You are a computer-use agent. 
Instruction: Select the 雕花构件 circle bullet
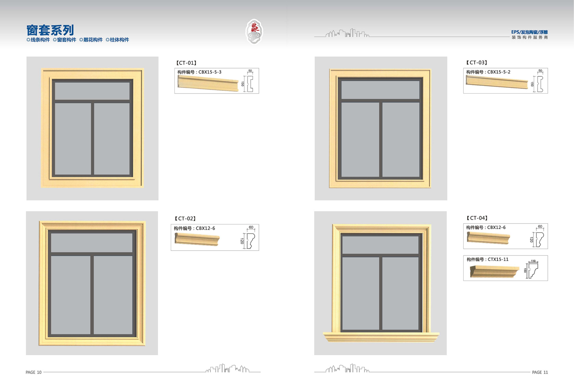[81, 40]
